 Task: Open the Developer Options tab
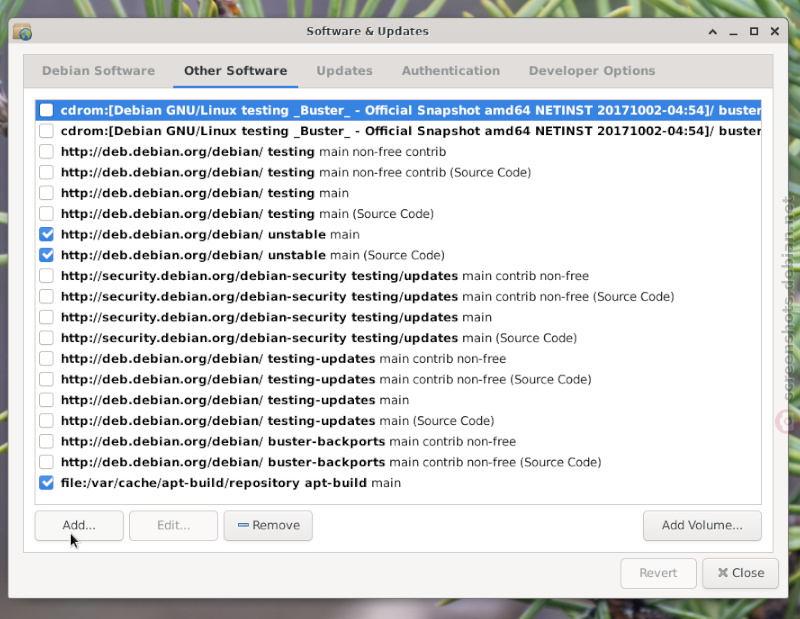[592, 71]
